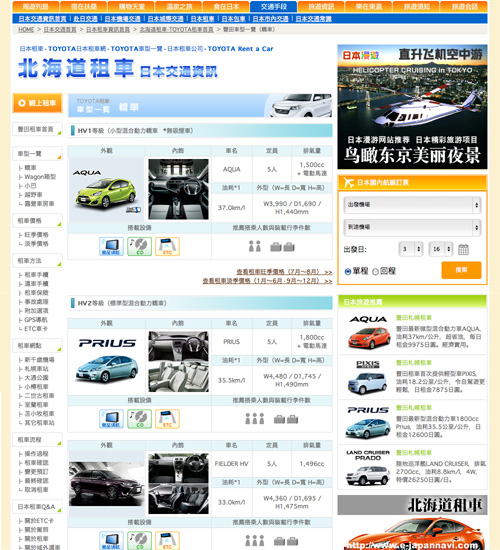
Task: Click 北海道租車 orange sports car banner
Action: pos(412,523)
